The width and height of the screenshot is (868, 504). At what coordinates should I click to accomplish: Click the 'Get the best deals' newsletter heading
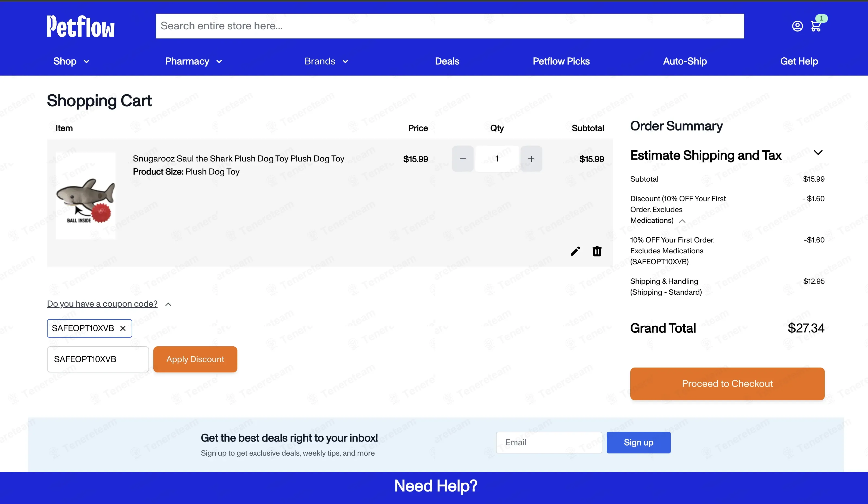point(289,438)
